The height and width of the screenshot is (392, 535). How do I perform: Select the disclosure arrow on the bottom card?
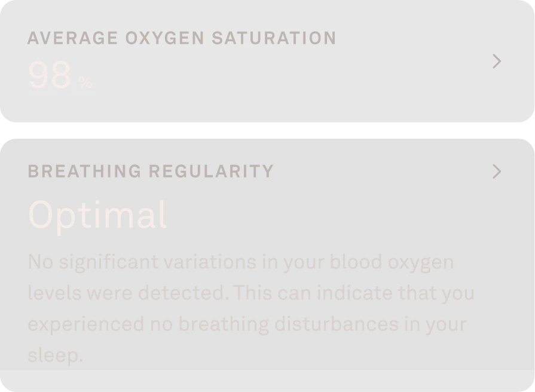497,171
